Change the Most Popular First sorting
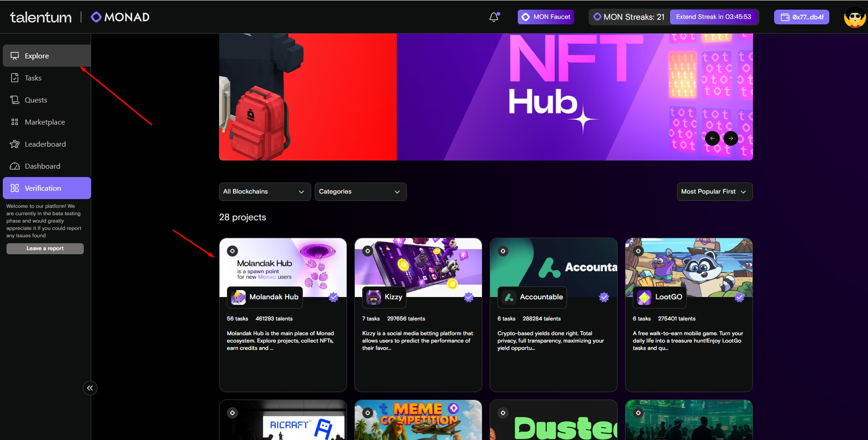Viewport: 868px width, 440px height. [x=714, y=192]
